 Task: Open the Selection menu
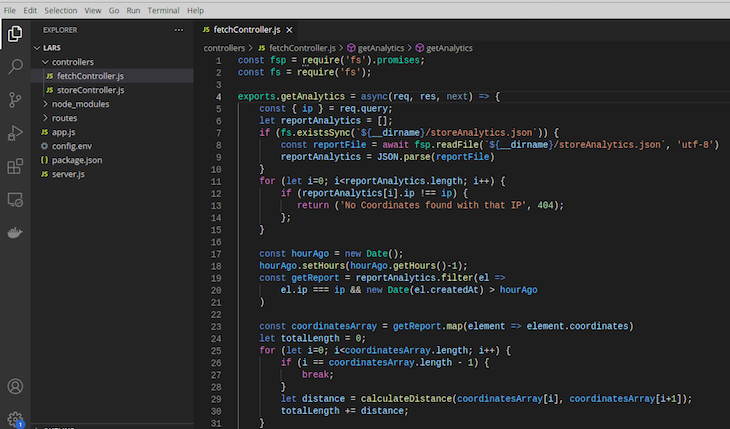[x=61, y=10]
